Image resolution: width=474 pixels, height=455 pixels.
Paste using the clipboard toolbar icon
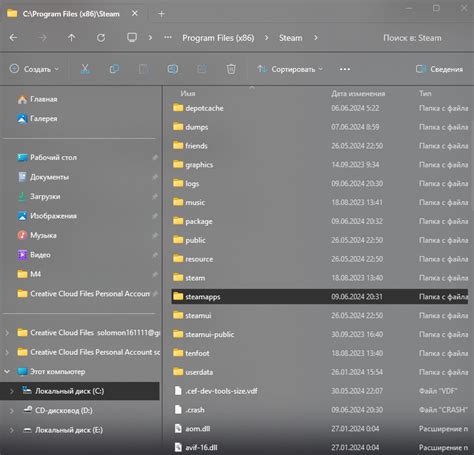pos(143,69)
